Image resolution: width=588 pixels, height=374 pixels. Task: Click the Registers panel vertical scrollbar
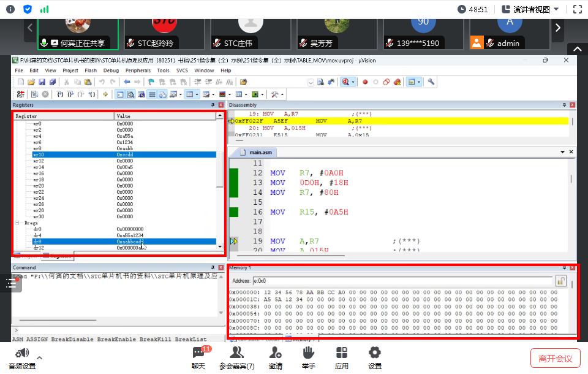[220, 181]
